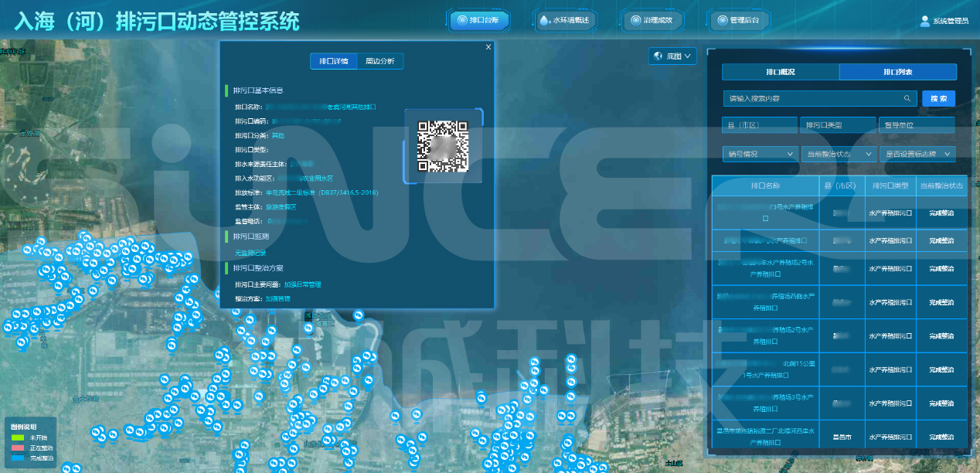
Task: Open the 底图 basemap dropdown
Action: (x=674, y=56)
